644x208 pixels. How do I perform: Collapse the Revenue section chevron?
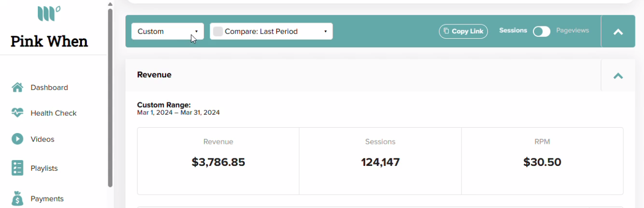click(x=618, y=76)
